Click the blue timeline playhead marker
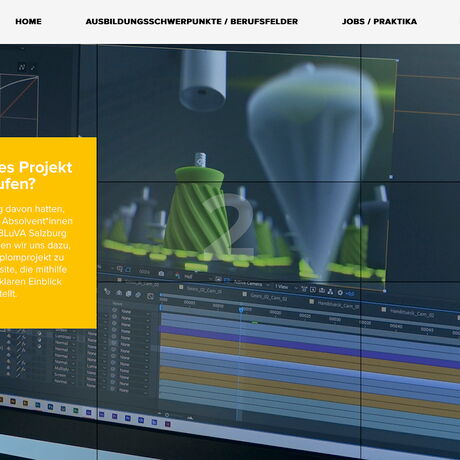Viewport: 460px width, 460px height. tap(241, 310)
